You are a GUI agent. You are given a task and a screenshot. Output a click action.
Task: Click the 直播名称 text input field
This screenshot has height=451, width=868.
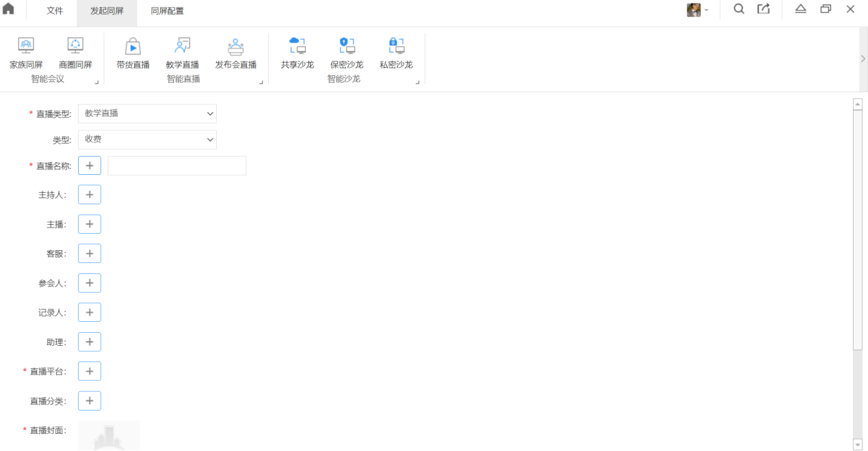point(176,165)
